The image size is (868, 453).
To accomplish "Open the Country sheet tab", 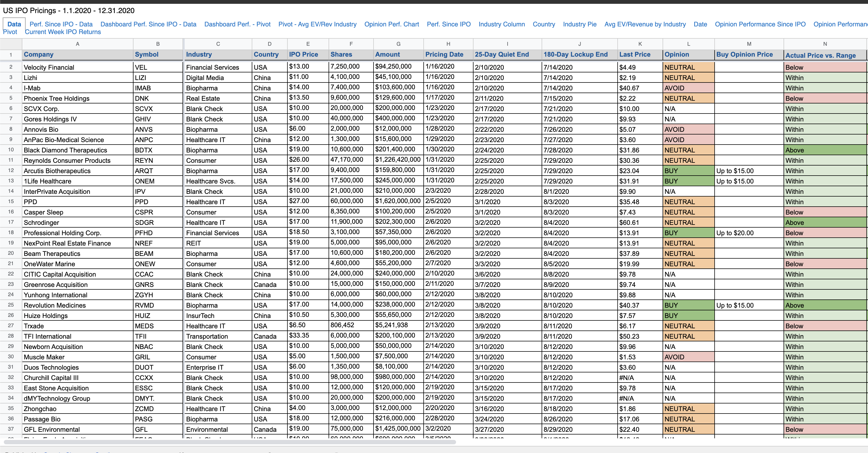I will pos(544,24).
